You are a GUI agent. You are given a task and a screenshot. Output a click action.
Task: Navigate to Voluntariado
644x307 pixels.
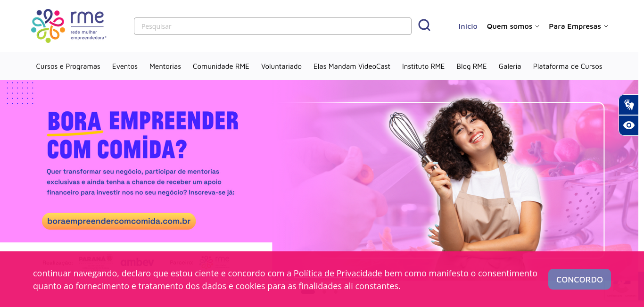tap(281, 66)
